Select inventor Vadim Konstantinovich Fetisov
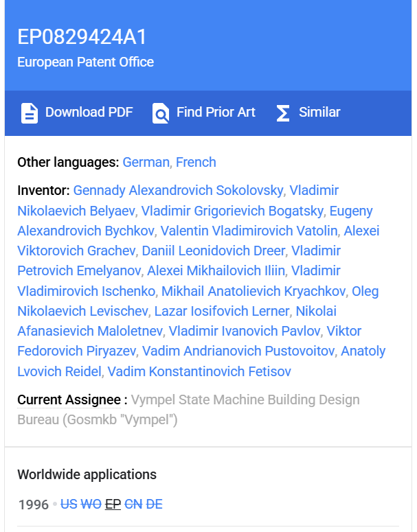417x532 pixels. pos(199,372)
